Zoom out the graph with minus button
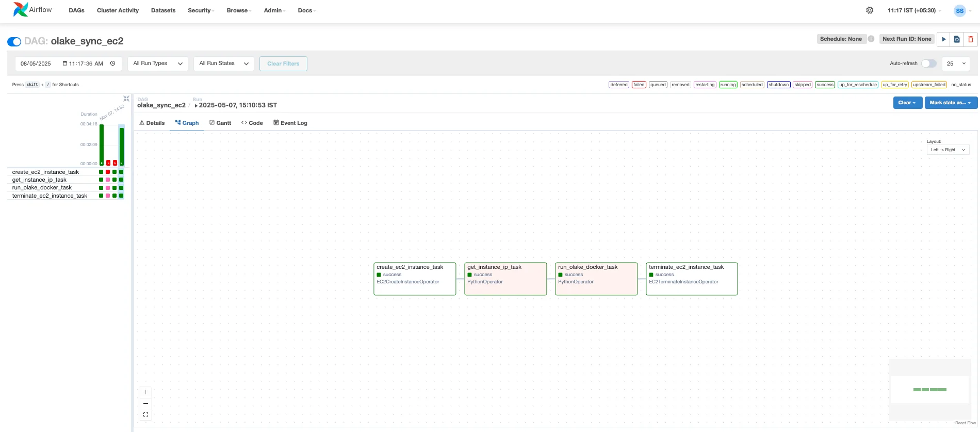 [145, 404]
